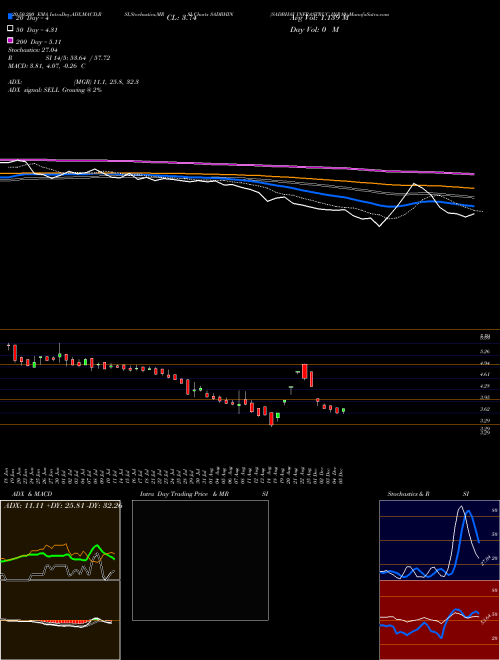This screenshot has height=660, width=500.
Task: Click the 'Avg Vol: 1.139 M' label
Action: (319, 18)
